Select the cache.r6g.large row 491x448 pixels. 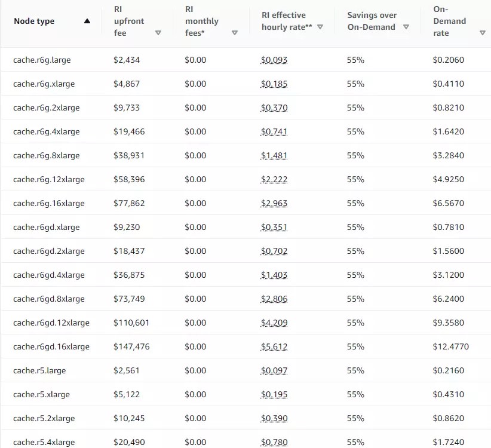41,60
